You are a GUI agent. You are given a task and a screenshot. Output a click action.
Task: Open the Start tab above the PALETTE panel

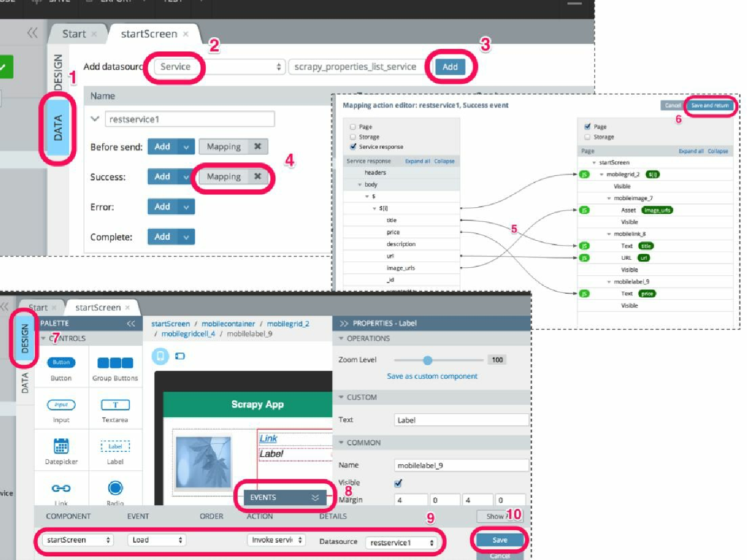point(38,307)
